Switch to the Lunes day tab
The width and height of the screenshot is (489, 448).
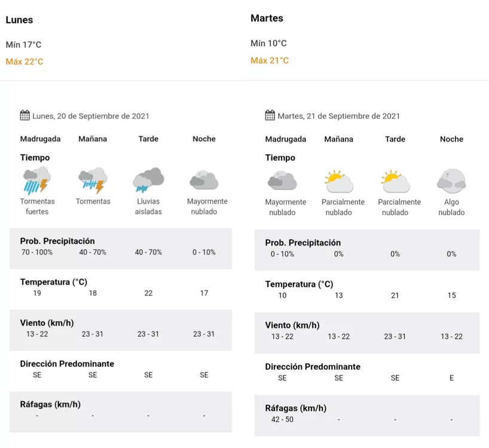(x=19, y=20)
